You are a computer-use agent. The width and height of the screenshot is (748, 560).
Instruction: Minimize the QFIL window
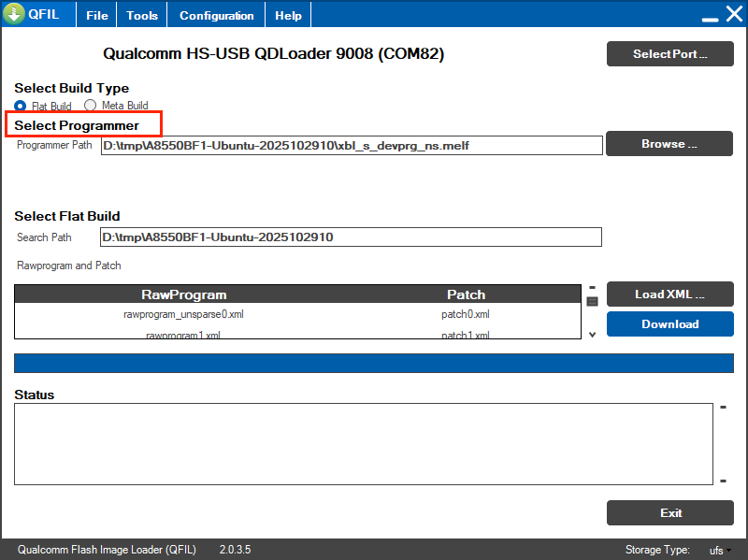(710, 16)
